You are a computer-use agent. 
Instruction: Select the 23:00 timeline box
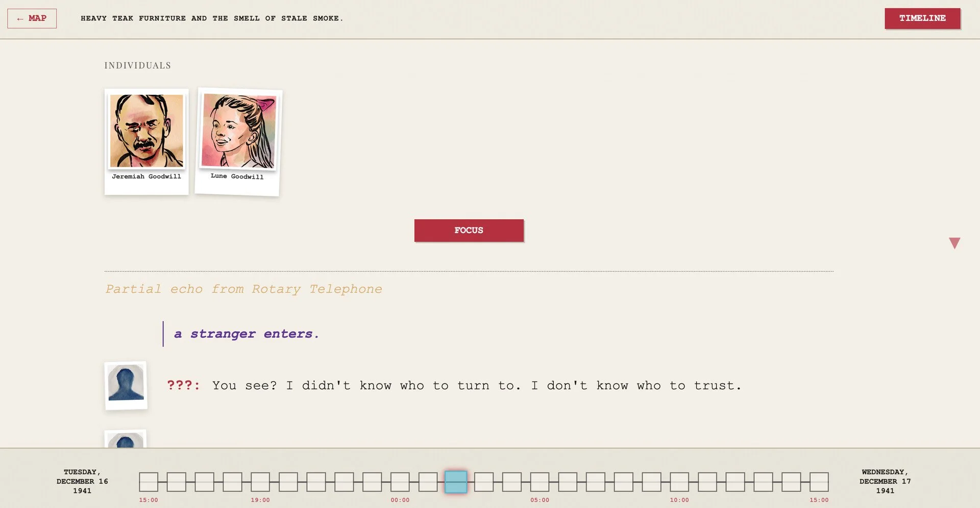[372, 482]
